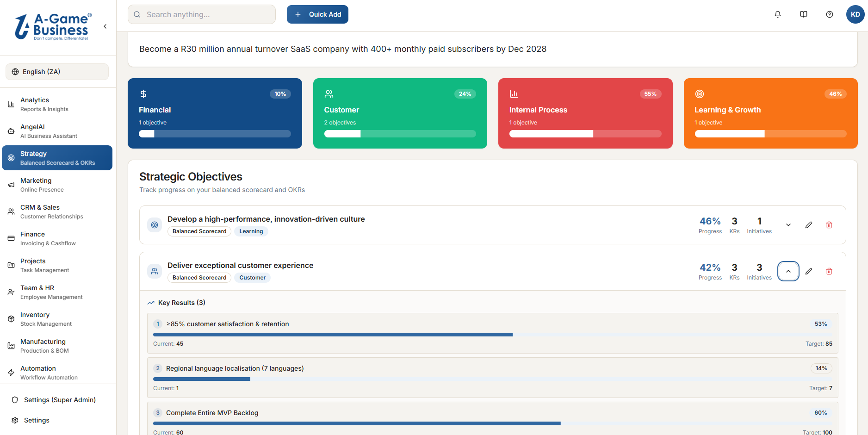Viewport: 868px width, 435px height.
Task: Open Manufacturing Production & BOM
Action: coord(57,346)
